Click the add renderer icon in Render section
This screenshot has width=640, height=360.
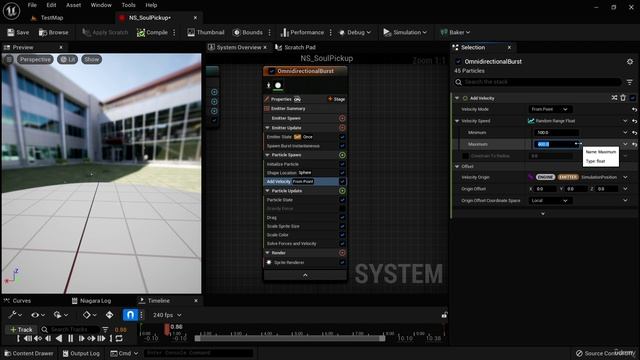(x=342, y=253)
